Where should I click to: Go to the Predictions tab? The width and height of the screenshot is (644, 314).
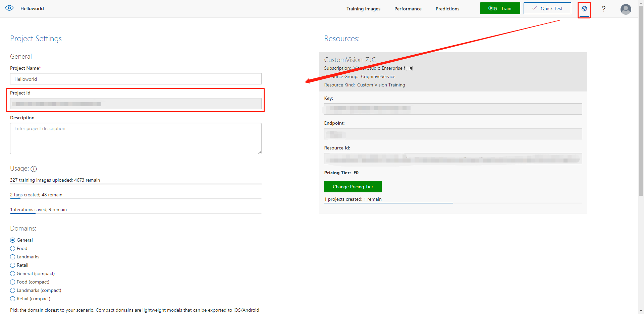(447, 9)
